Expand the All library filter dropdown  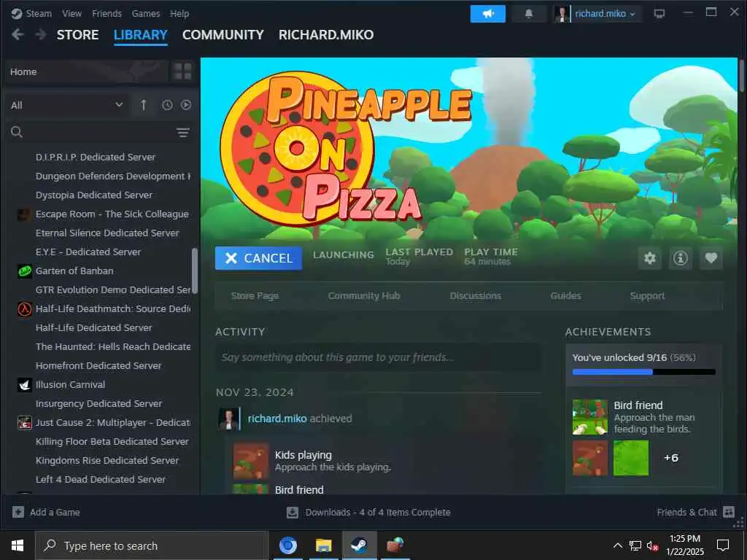[66, 105]
